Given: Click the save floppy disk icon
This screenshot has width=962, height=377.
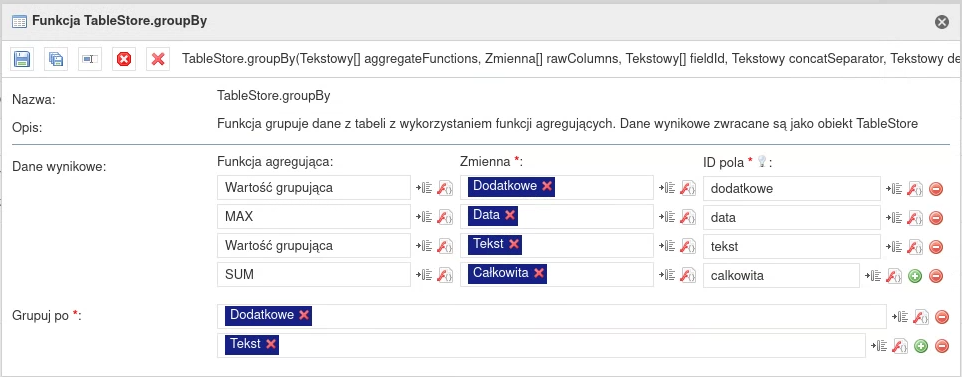Looking at the screenshot, I should click(22, 59).
